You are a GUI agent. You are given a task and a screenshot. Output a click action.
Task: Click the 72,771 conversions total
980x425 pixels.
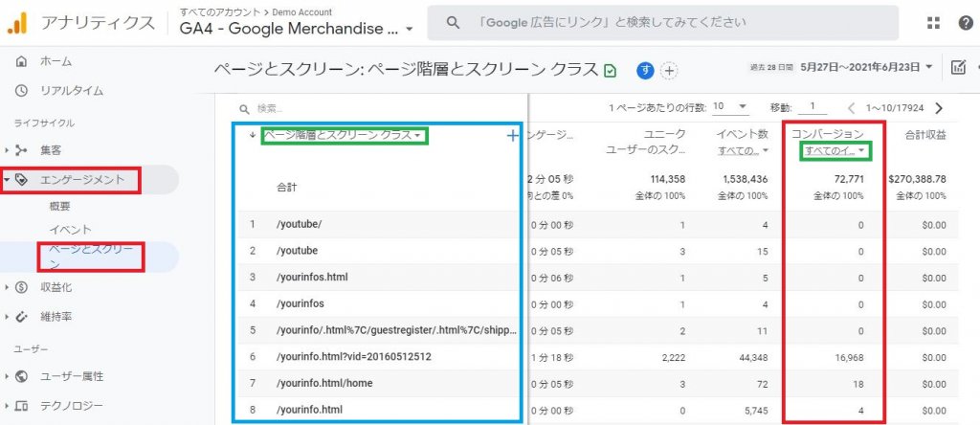pos(850,179)
